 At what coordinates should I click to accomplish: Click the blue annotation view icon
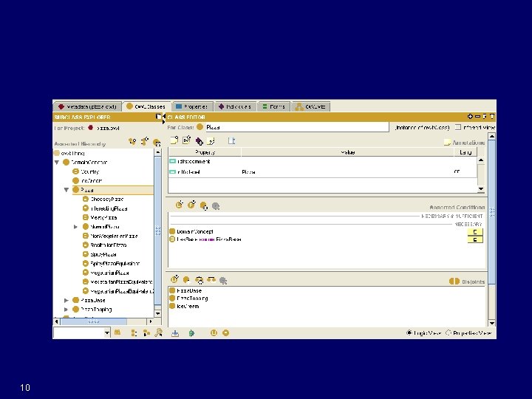(231, 140)
